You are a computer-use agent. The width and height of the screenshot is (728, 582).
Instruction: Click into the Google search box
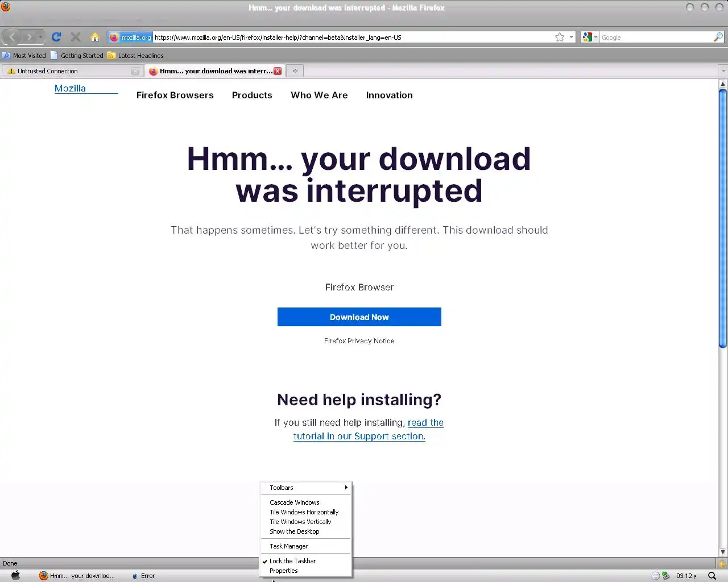[x=656, y=38]
